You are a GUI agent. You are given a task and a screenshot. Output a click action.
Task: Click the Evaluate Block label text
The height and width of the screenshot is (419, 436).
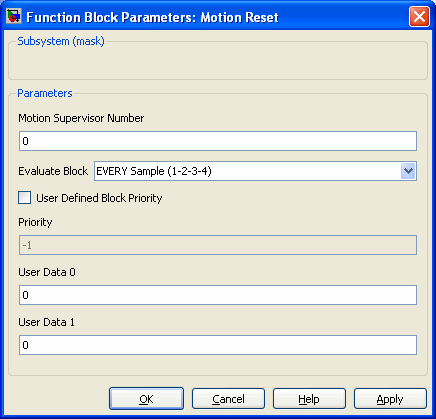(x=53, y=171)
